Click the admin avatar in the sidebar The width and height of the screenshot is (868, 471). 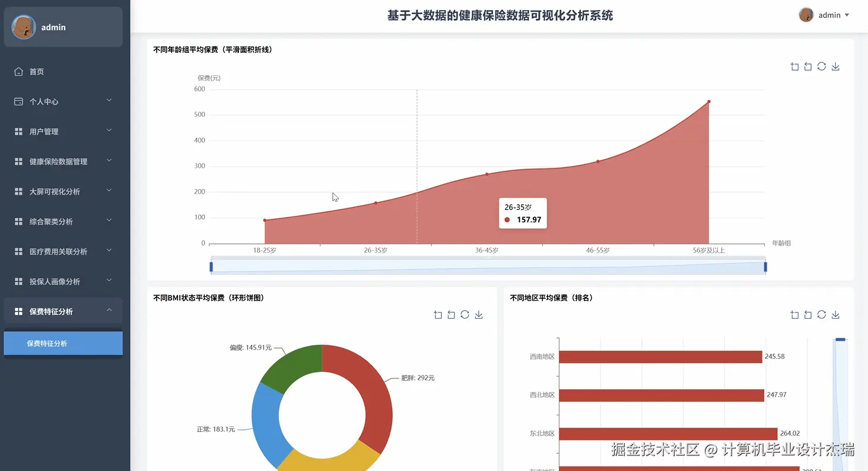coord(24,27)
